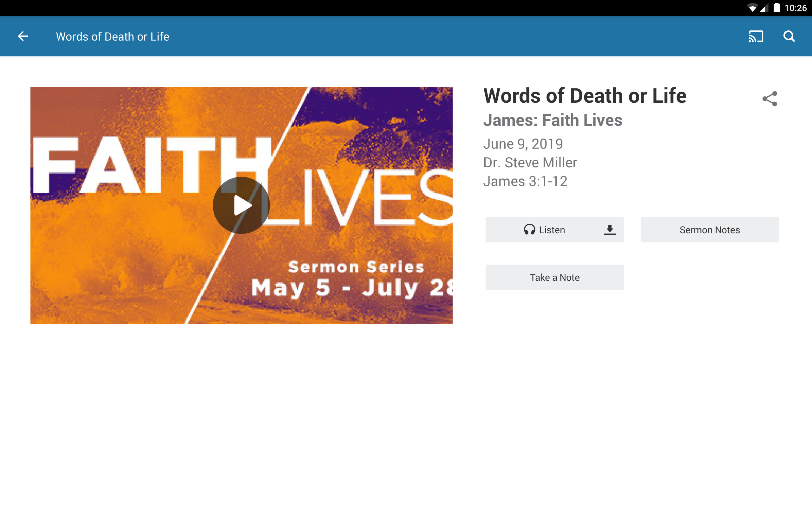The image size is (812, 507).
Task: Tap the James 3:1-12 scripture reference
Action: [525, 181]
